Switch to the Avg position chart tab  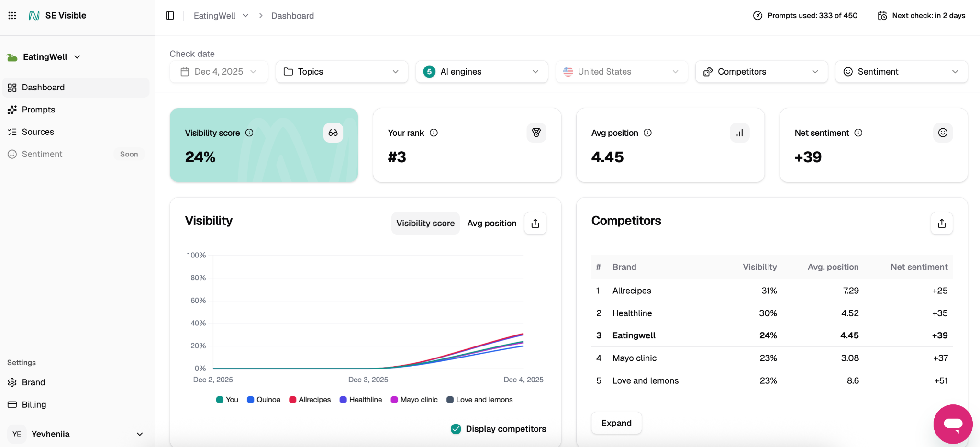point(491,223)
